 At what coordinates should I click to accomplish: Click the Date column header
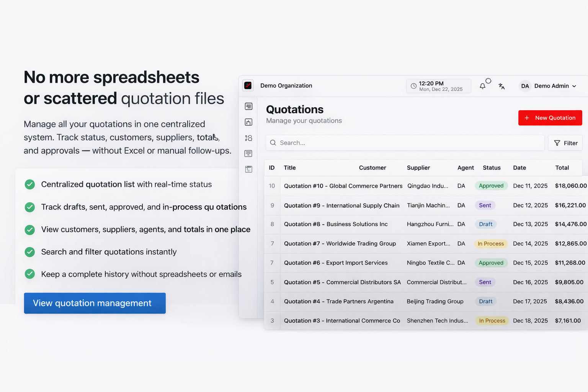pyautogui.click(x=519, y=168)
